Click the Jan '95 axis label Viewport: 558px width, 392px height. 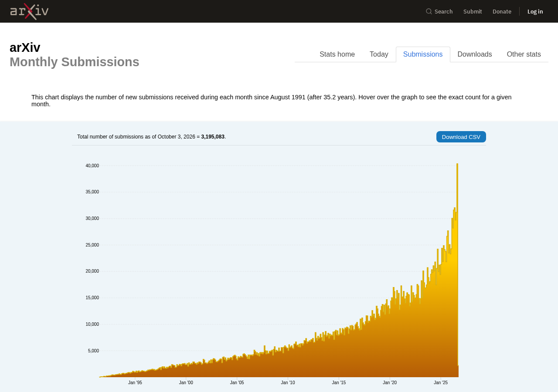click(135, 383)
